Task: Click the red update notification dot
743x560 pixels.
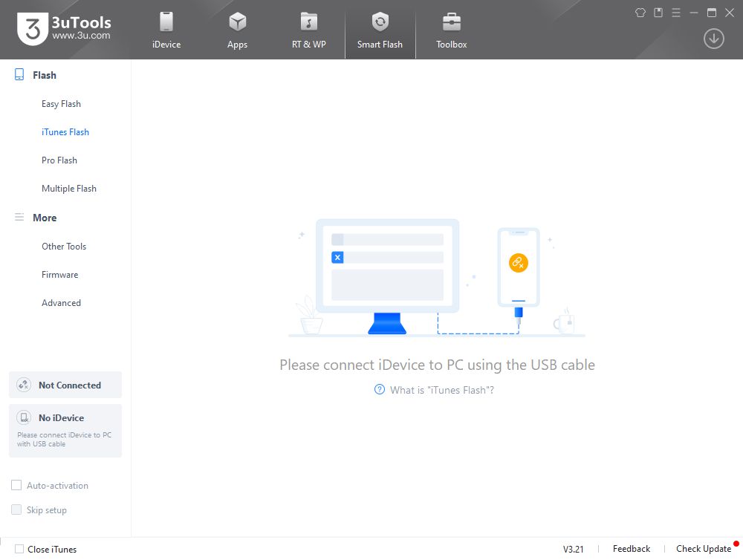Action: click(736, 544)
